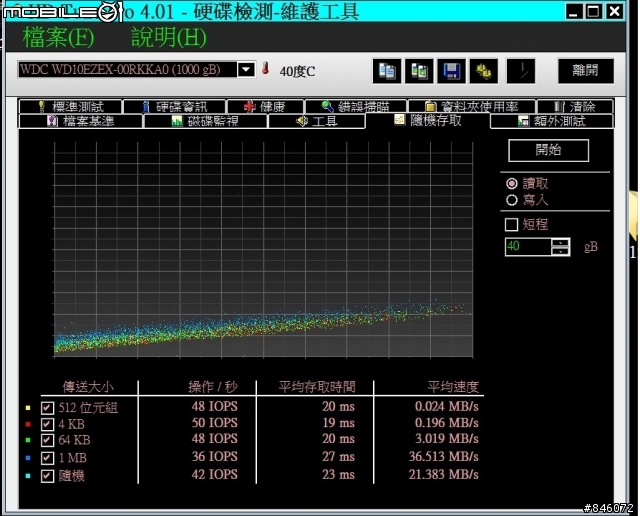Click the 平均速度 column header
640x516 pixels.
tap(453, 387)
